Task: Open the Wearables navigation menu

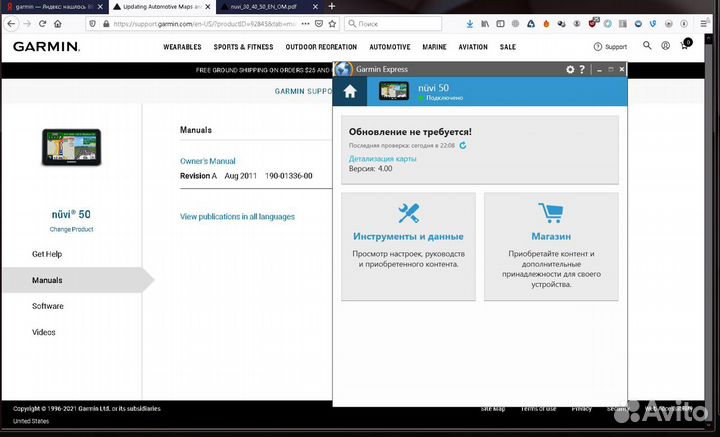Action: (x=182, y=47)
